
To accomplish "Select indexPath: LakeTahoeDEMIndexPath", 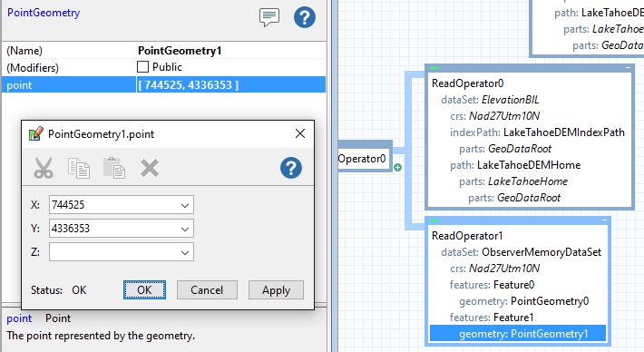I will [537, 132].
